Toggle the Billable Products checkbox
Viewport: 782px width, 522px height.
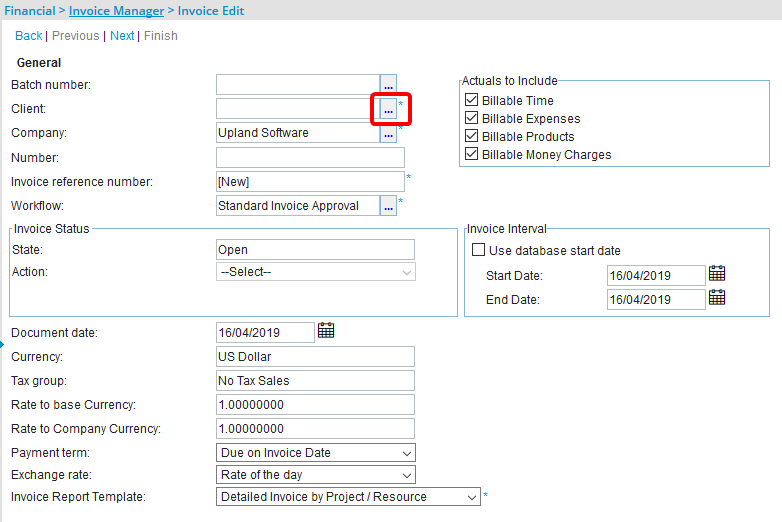pyautogui.click(x=473, y=137)
